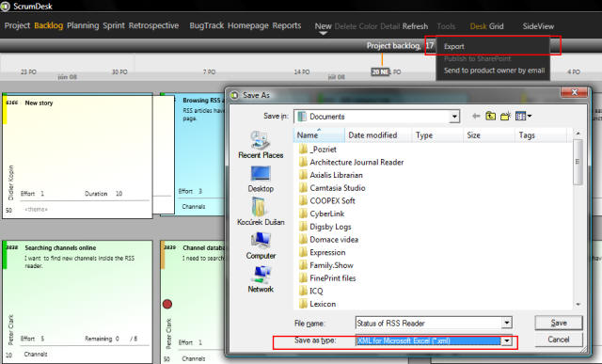Select Send to product owner by email

[x=494, y=71]
